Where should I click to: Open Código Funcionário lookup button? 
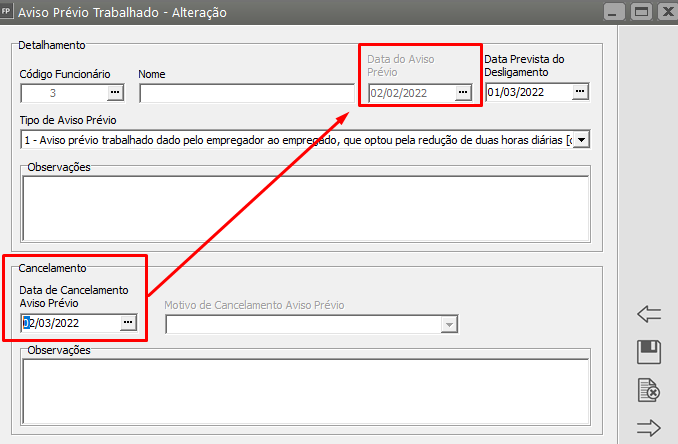pos(115,93)
